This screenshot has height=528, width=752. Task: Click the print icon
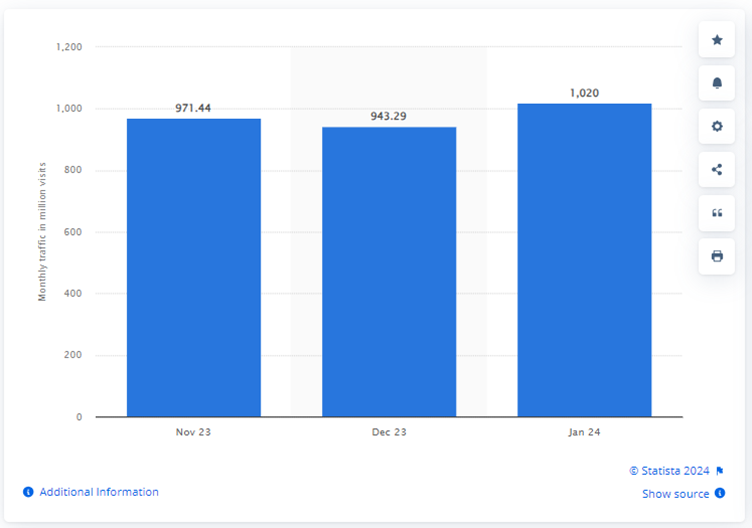717,256
